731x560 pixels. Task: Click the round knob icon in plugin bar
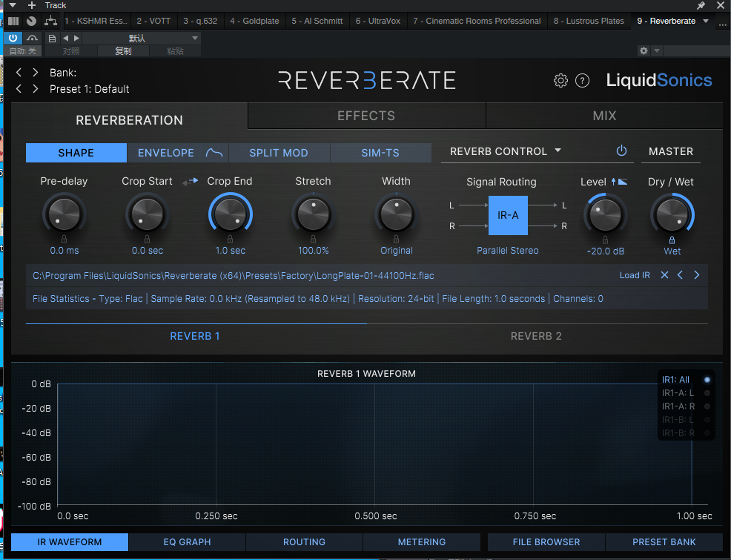[31, 21]
